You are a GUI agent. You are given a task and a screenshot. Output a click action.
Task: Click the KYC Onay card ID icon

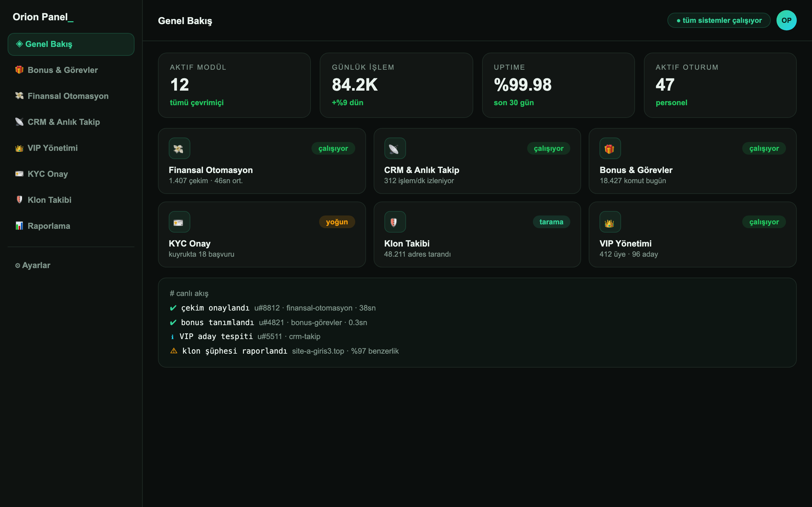[x=179, y=221]
